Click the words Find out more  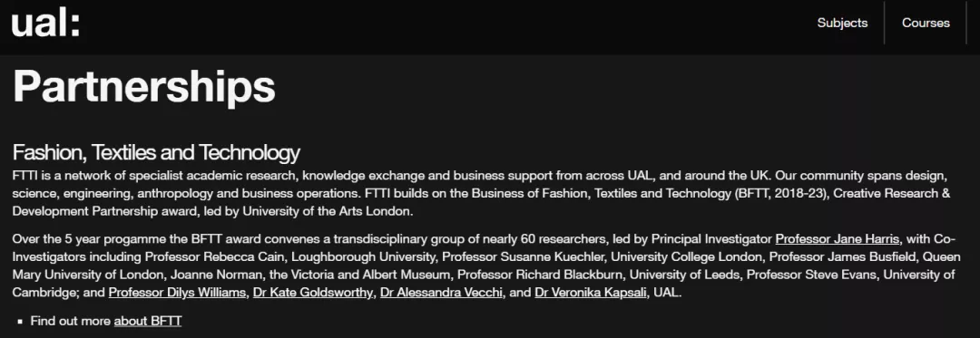point(71,321)
